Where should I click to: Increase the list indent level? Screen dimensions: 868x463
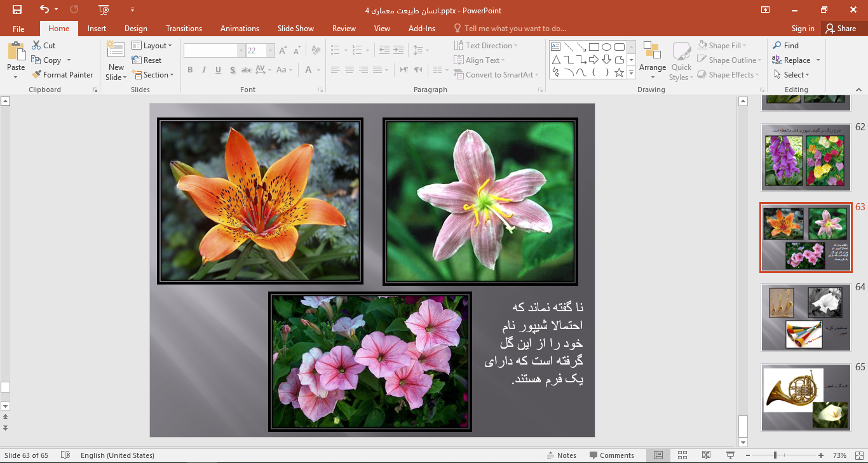tap(398, 50)
